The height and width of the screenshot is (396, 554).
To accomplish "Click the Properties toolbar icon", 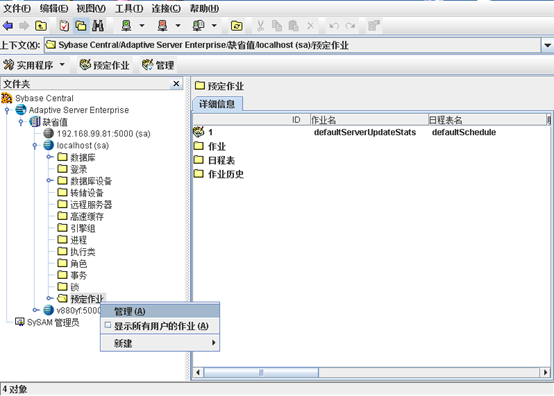I will (373, 26).
